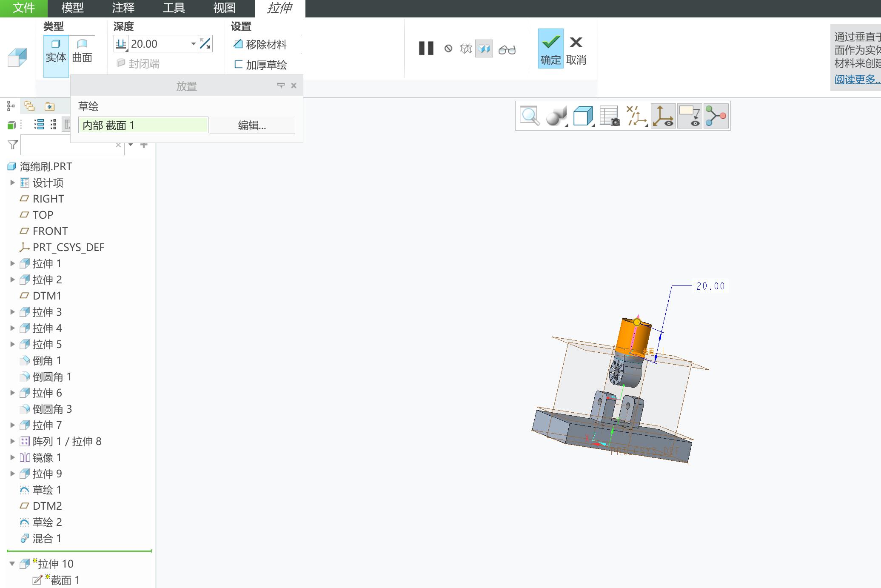
Task: Click the pause feature icon
Action: click(x=426, y=49)
